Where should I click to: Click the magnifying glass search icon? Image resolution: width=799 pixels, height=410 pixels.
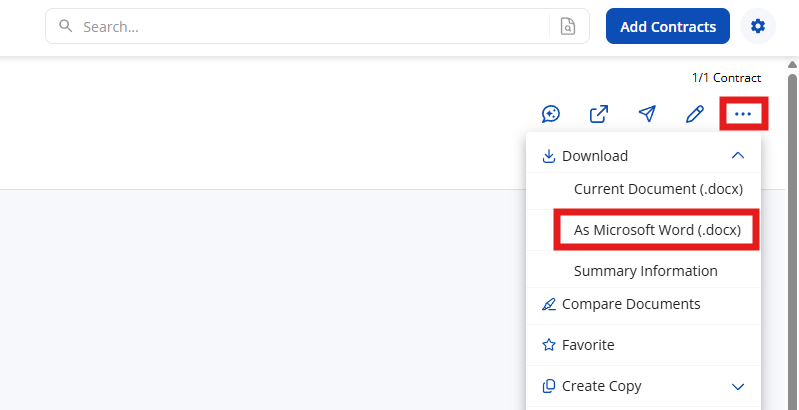[66, 27]
